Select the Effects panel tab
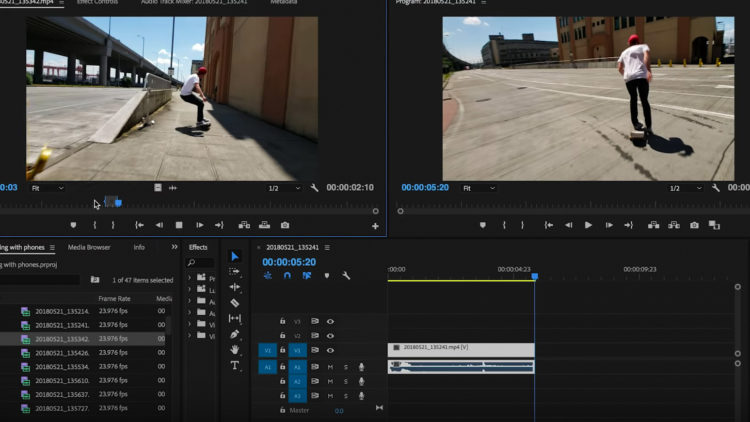Viewport: 750px width, 422px height. coord(198,247)
